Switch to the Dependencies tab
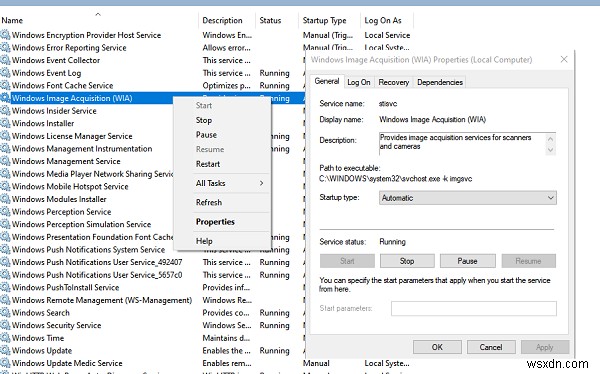 click(440, 82)
